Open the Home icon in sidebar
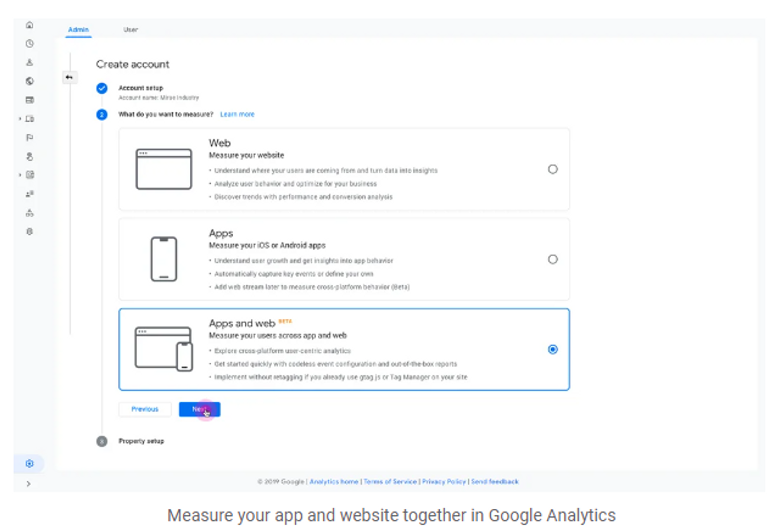Image resolution: width=776 pixels, height=532 pixels. tap(29, 25)
